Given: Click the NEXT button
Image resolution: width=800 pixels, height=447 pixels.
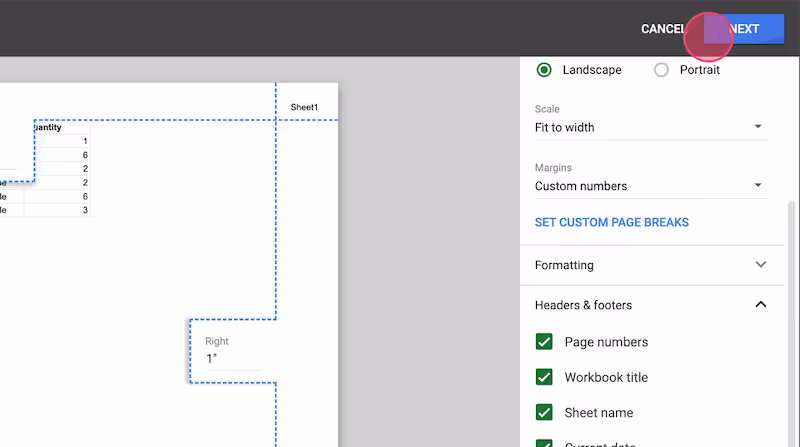Looking at the screenshot, I should pos(744,29).
